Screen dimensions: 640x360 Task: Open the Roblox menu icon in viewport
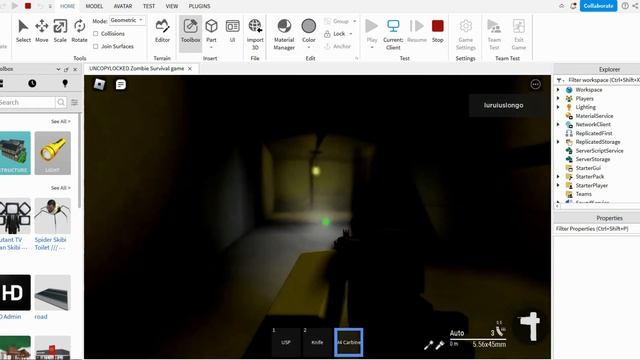pyautogui.click(x=99, y=84)
